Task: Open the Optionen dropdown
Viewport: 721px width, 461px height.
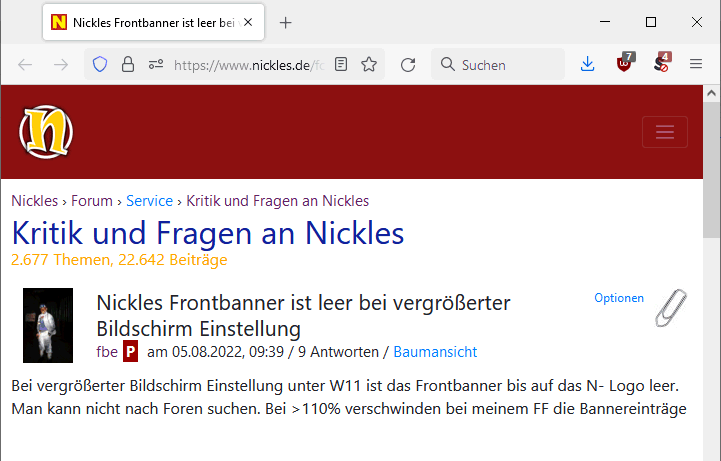Action: 619,298
